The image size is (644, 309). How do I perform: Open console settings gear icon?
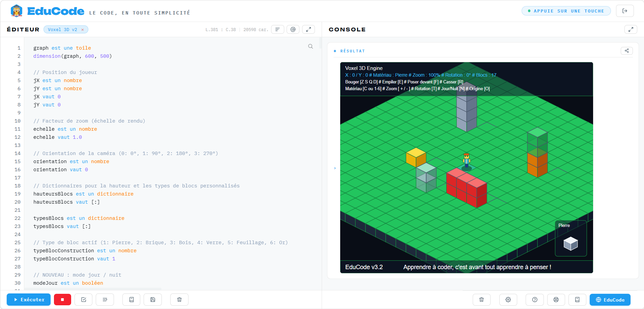508,300
